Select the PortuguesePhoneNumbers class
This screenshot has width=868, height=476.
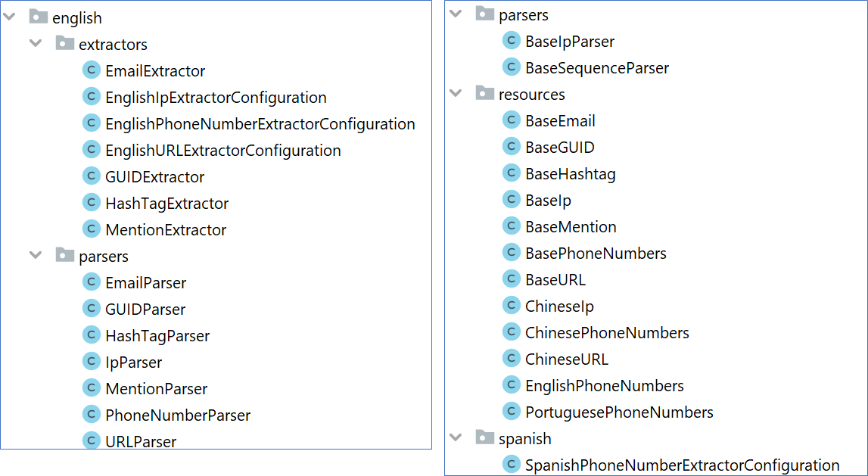tap(618, 412)
